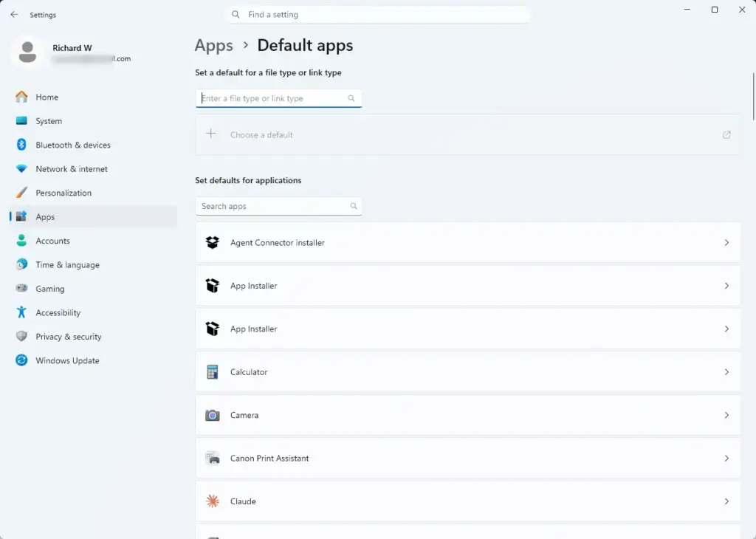Click Apps breadcrumb link
Screen dimensions: 756x539
pos(213,45)
